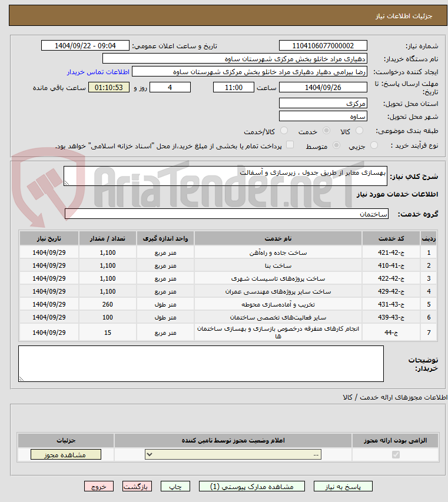The height and width of the screenshot is (502, 448).
Task: Click the پاسخ به نیاز button
Action: click(343, 486)
